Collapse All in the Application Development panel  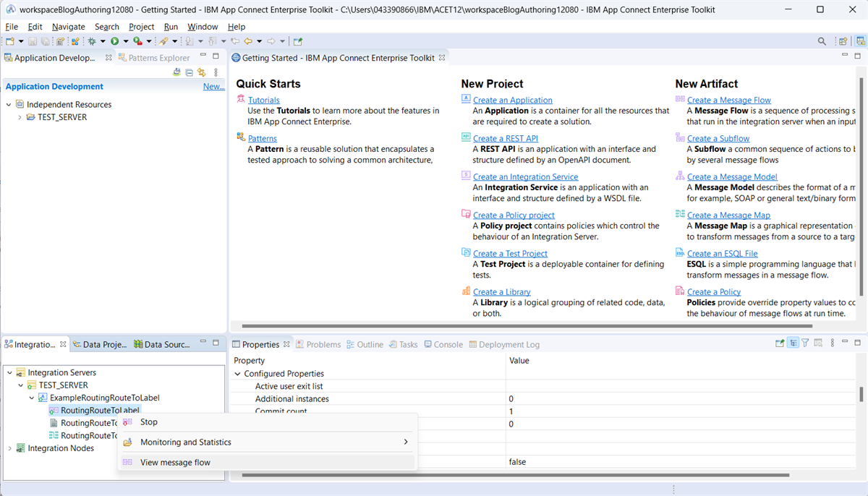189,72
